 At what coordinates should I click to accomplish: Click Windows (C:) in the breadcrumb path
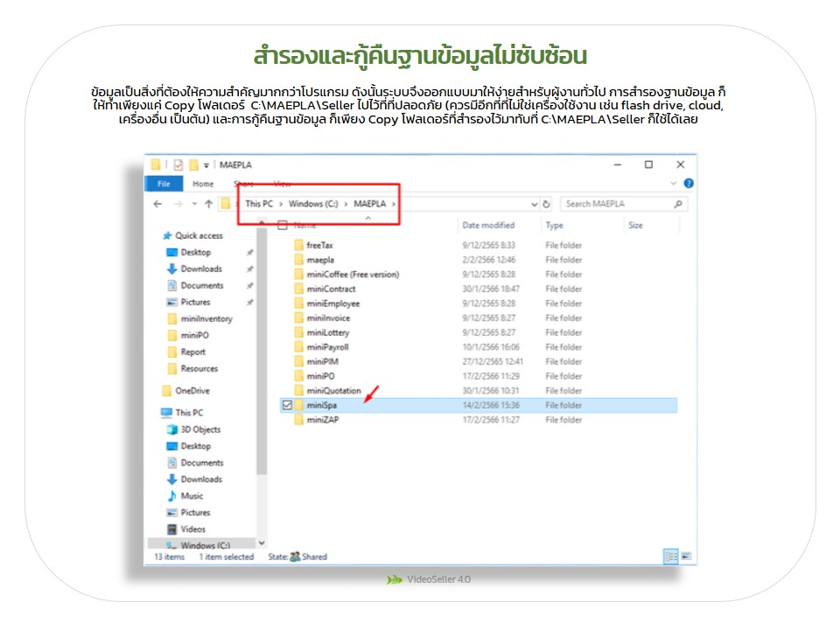313,204
